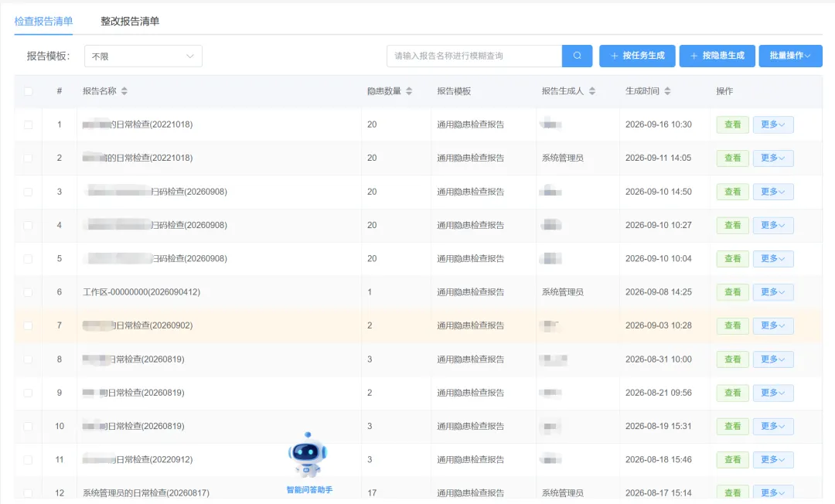
Task: Click 查看 for row 1
Action: (x=733, y=124)
